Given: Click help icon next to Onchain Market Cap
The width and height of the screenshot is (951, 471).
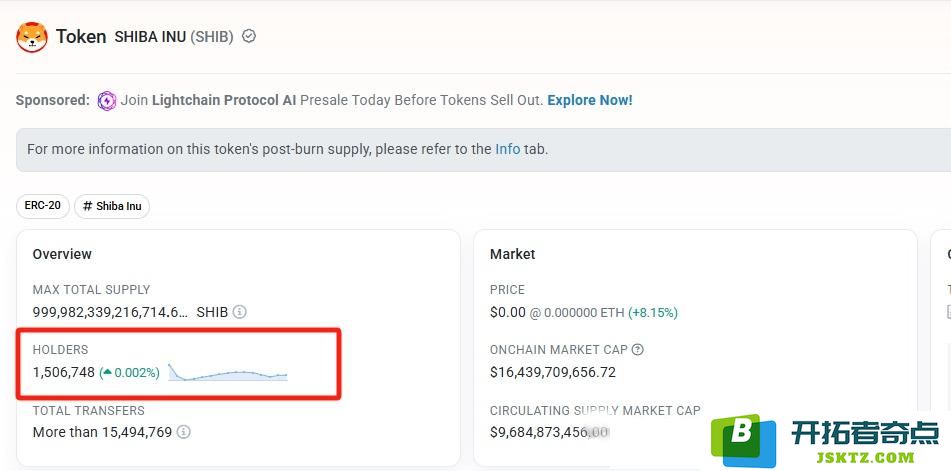Looking at the screenshot, I should click(637, 350).
